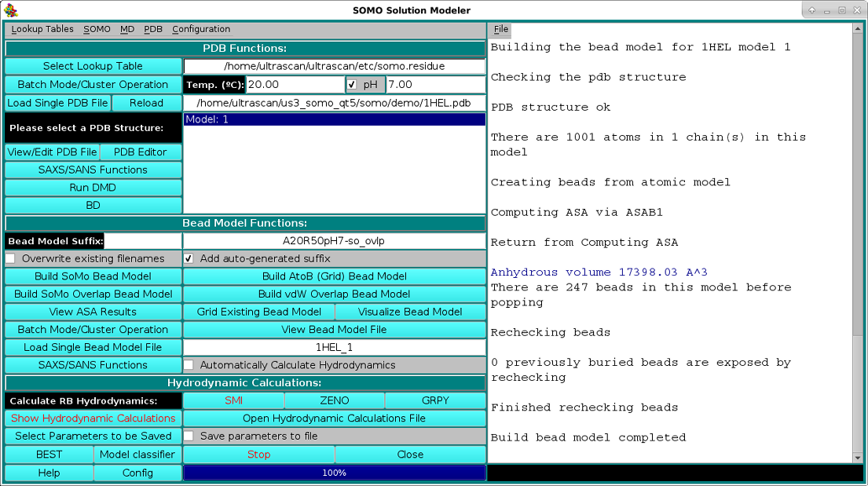Click 'Build bead model completed' output text
The width and height of the screenshot is (868, 486).
click(x=588, y=437)
